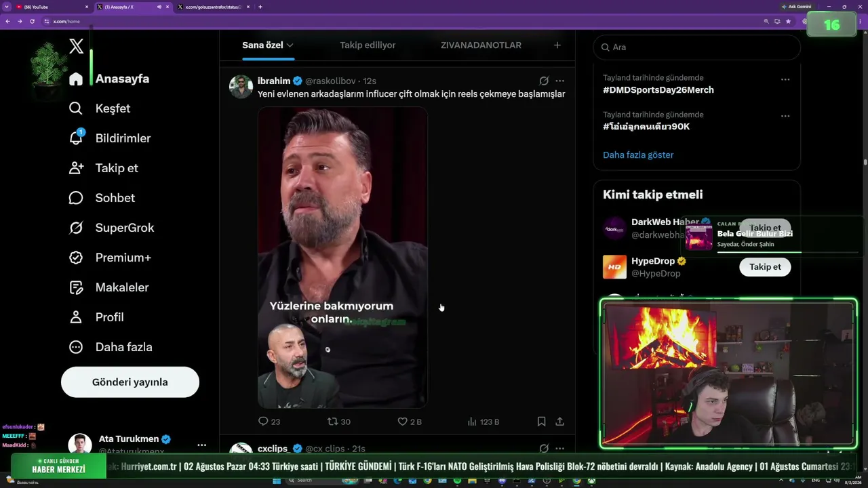Screen dimensions: 868x488
Task: Click Daha fazla göster link
Action: click(638, 155)
